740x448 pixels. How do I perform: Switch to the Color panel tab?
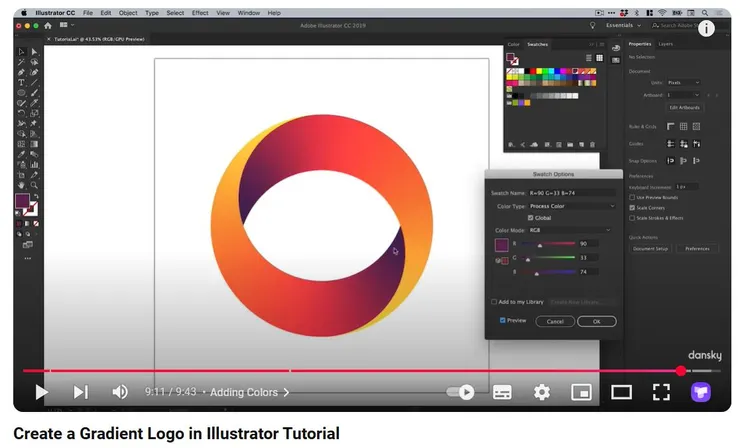513,44
